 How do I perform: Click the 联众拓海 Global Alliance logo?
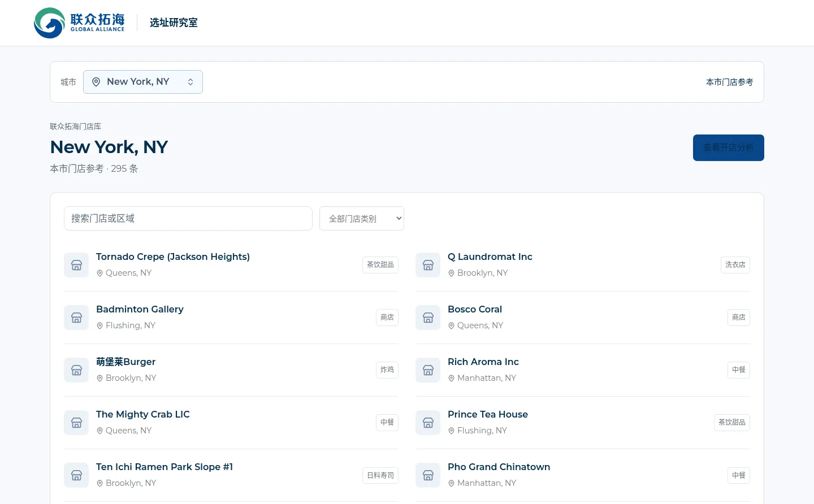(79, 23)
